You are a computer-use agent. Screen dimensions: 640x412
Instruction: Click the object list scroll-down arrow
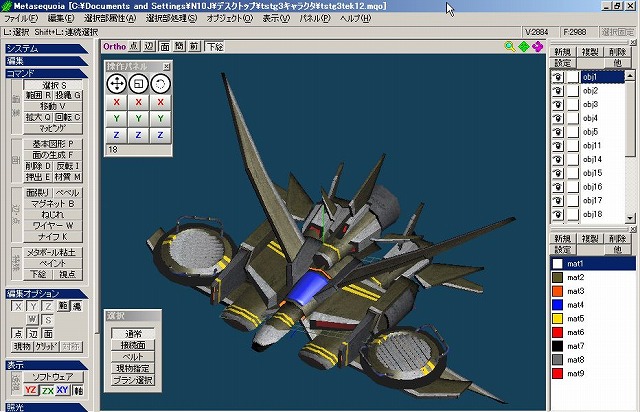[x=630, y=218]
